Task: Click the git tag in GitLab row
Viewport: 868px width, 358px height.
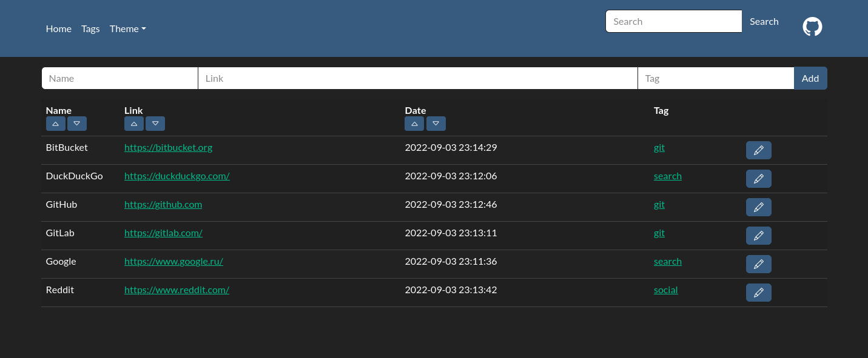Action: click(x=659, y=233)
